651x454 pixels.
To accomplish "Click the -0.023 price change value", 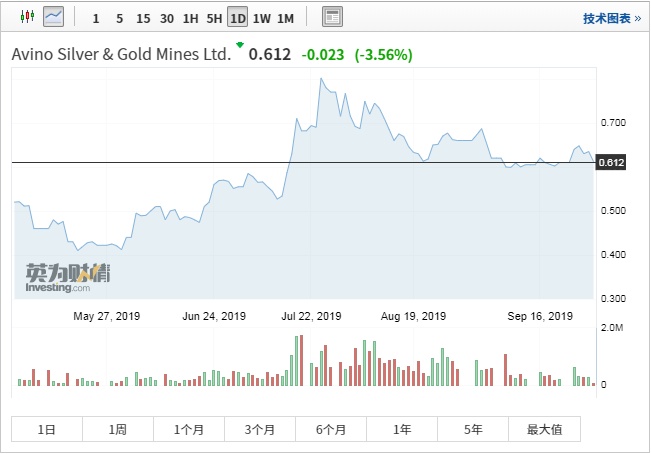I will [x=323, y=55].
